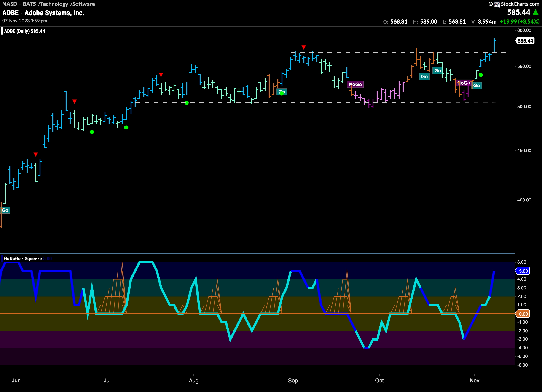Click the 550.00 price axis label
The image size is (542, 392).
[x=524, y=67]
